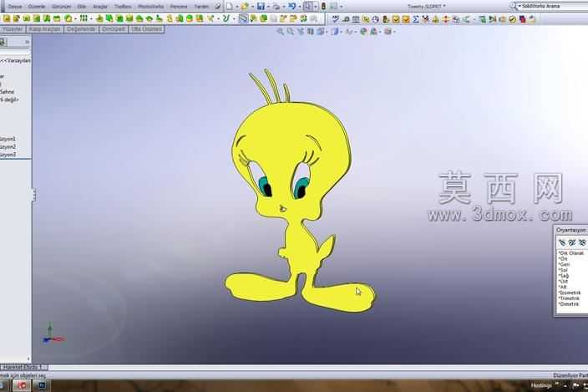588x392 pixels.
Task: Click the pushpin icon in Oryantasyon dialog
Action: [x=562, y=242]
